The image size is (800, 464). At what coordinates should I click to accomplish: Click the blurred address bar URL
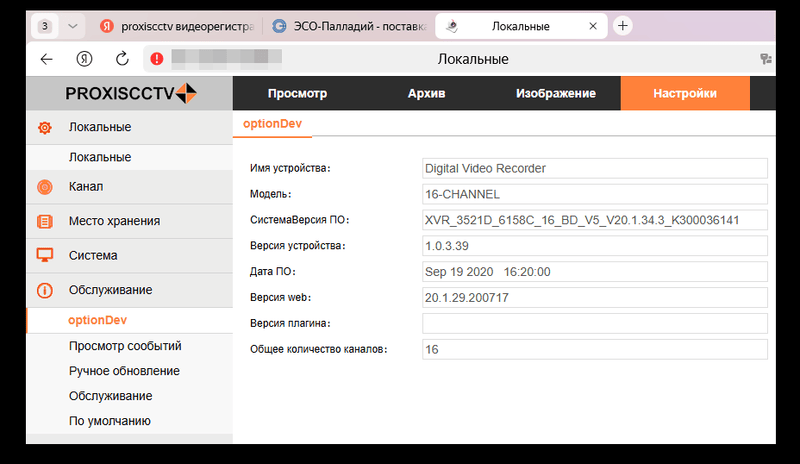227,59
